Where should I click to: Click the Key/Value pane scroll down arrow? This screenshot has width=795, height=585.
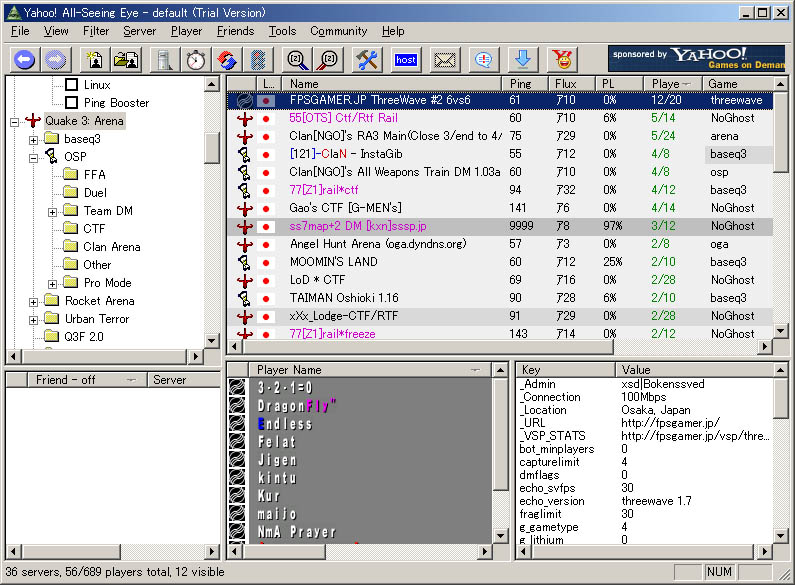pyautogui.click(x=781, y=536)
